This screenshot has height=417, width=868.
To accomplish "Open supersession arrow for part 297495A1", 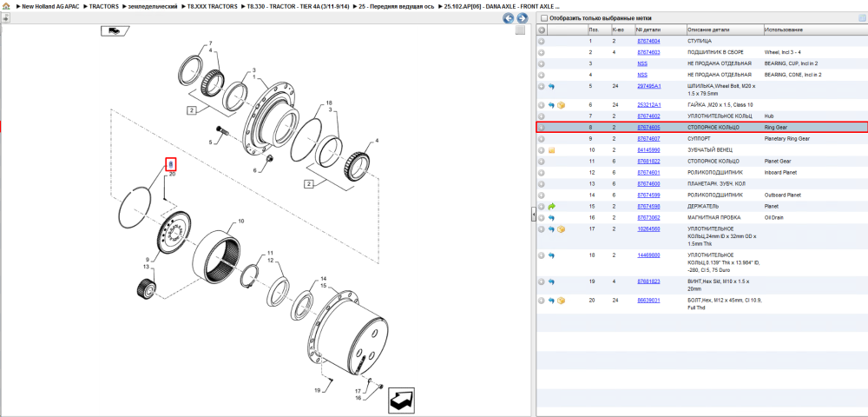I will coord(551,86).
